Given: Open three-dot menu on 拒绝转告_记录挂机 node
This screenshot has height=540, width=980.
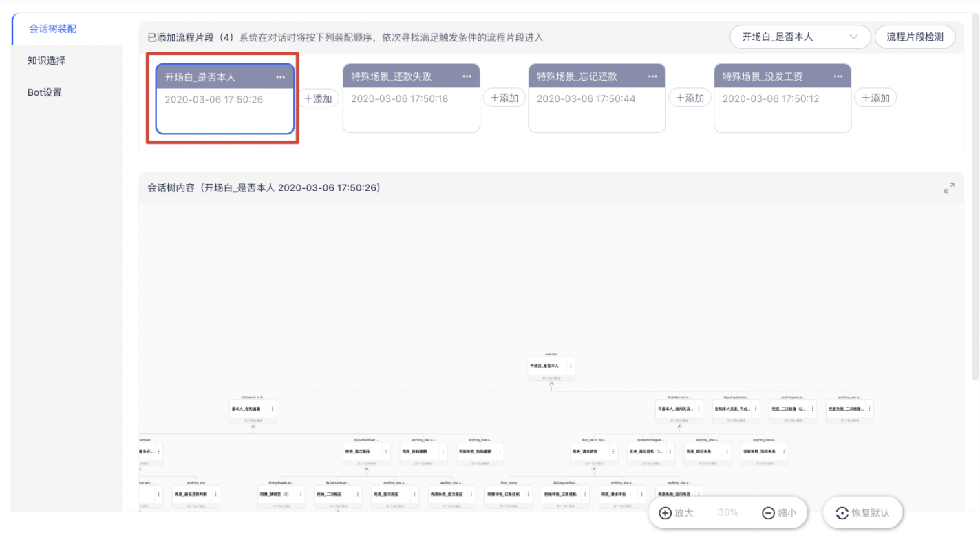Looking at the screenshot, I should 585,495.
